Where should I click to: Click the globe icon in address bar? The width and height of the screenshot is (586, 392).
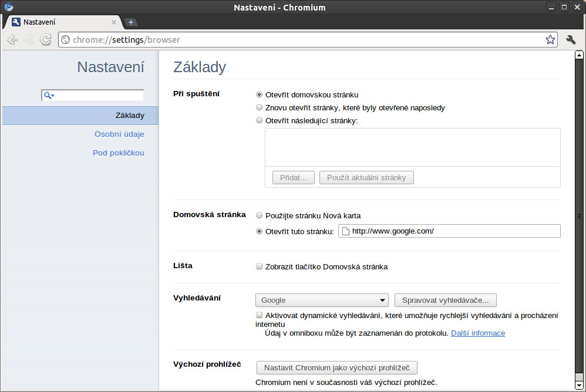65,39
